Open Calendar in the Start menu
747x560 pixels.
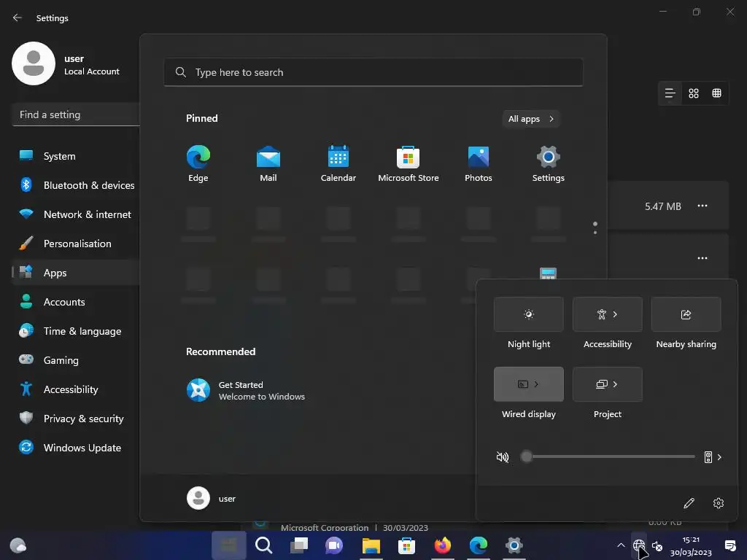[338, 164]
